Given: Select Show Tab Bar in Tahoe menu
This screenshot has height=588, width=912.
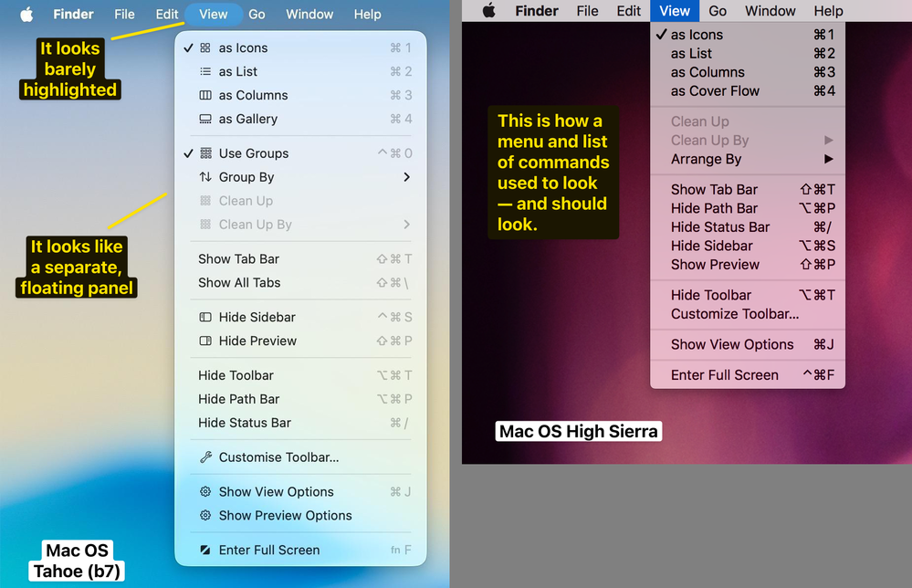Looking at the screenshot, I should (x=300, y=258).
